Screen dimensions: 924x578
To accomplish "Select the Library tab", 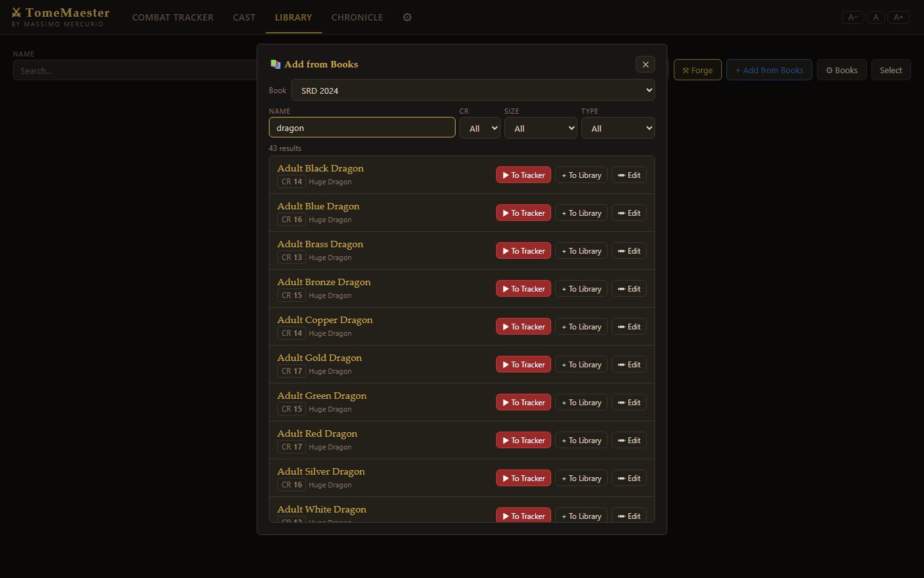I will 293,17.
